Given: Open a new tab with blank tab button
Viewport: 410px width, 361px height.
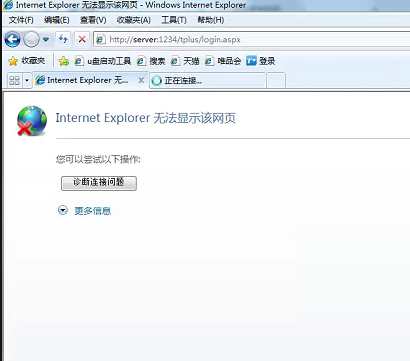Looking at the screenshot, I should 276,81.
